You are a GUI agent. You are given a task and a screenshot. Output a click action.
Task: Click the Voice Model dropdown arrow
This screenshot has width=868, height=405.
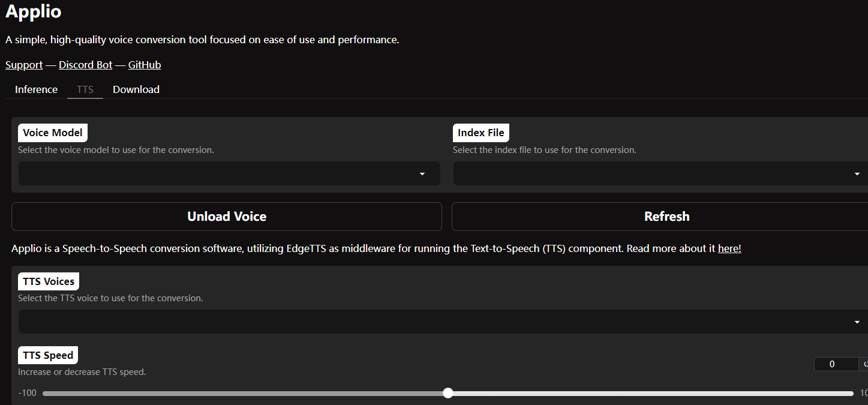pos(422,174)
